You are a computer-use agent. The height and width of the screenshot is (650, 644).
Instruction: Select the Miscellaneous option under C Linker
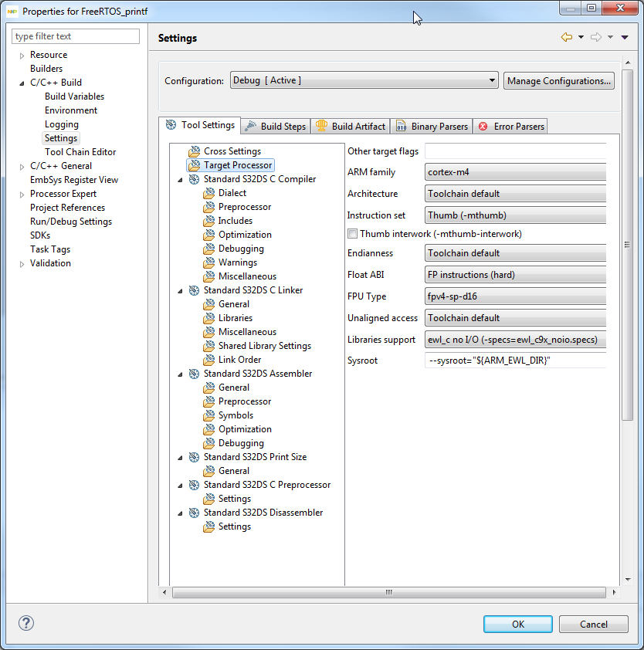tap(248, 332)
